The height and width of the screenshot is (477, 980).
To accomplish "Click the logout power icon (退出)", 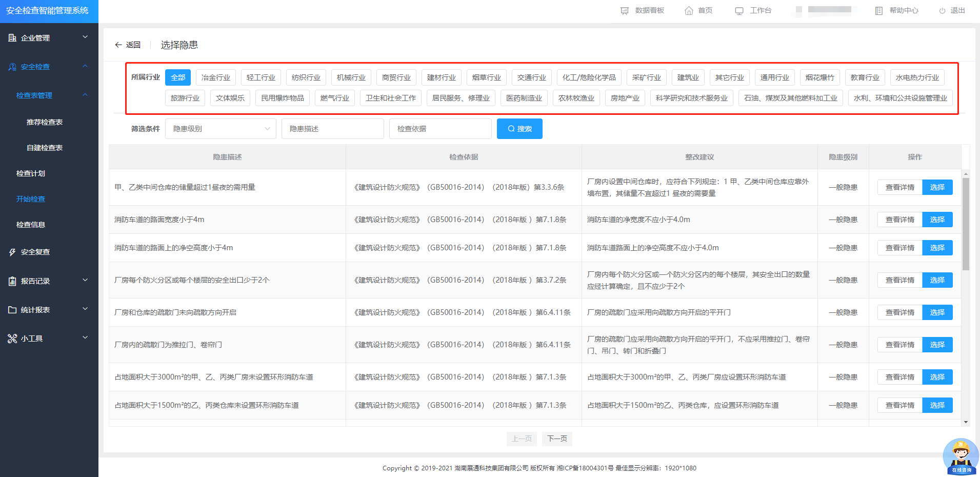I will pyautogui.click(x=942, y=11).
